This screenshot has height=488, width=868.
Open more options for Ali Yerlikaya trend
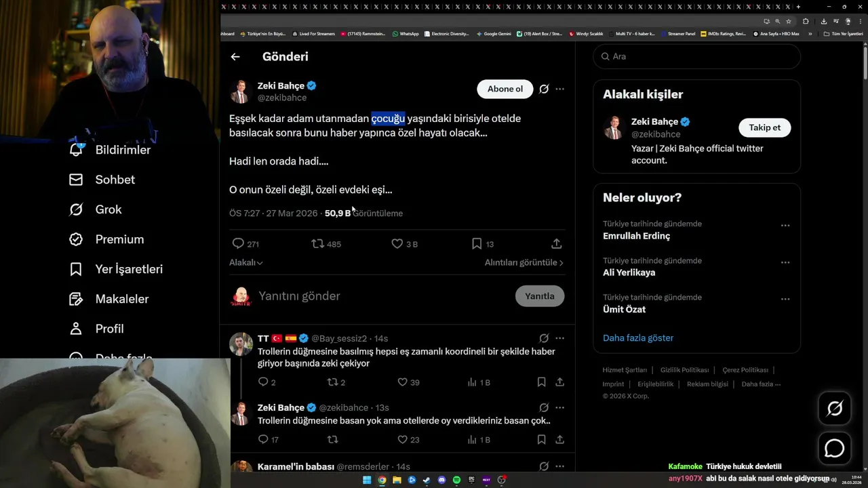click(785, 262)
